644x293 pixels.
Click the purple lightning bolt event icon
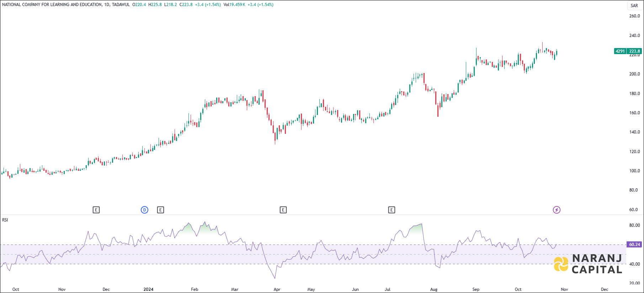point(557,210)
